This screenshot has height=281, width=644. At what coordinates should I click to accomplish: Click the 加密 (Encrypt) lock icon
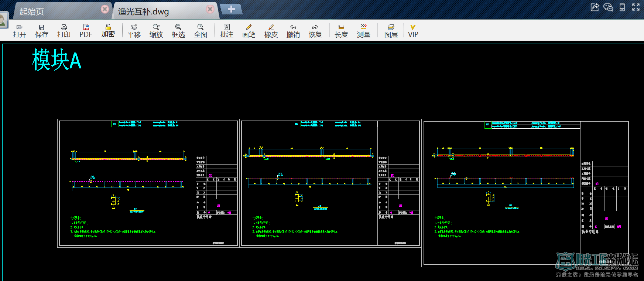point(108,31)
